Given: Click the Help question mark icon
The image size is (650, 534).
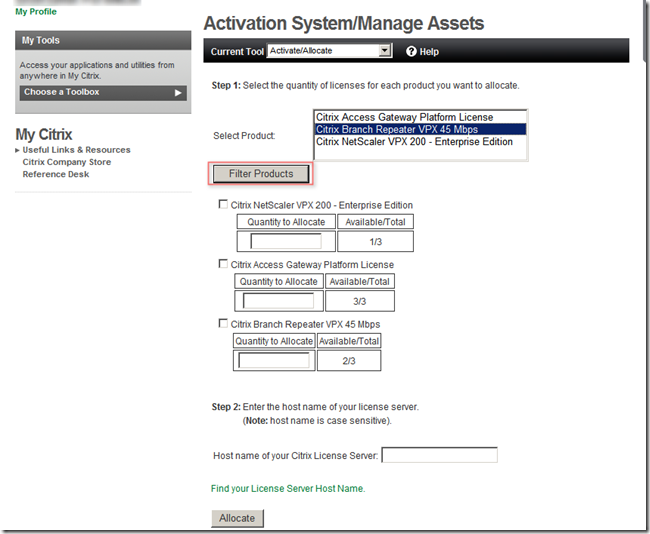Looking at the screenshot, I should click(x=411, y=51).
